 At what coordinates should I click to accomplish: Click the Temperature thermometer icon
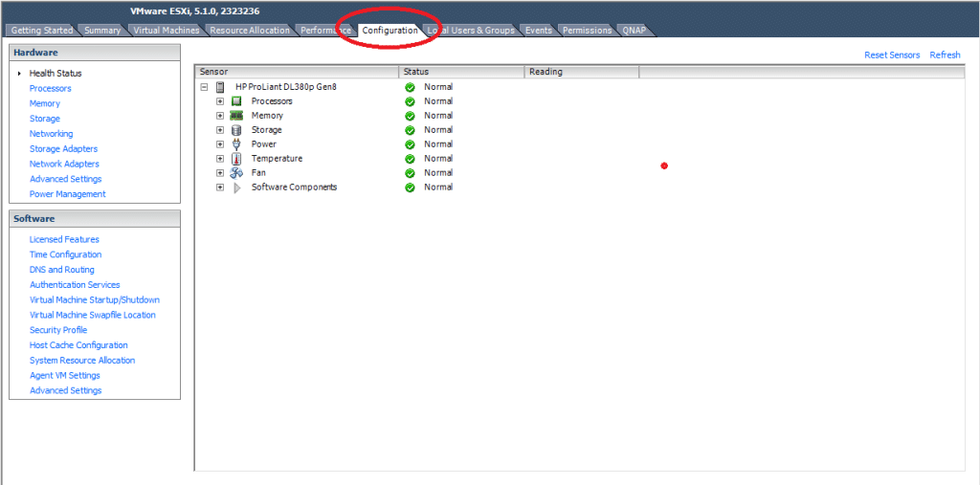(x=236, y=159)
